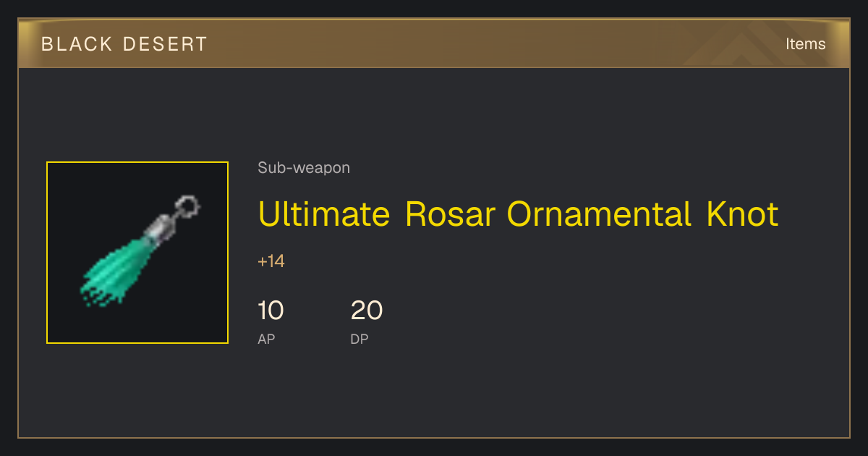Click the word Knot in the item name
Viewport: 868px width, 456px height.
[742, 214]
